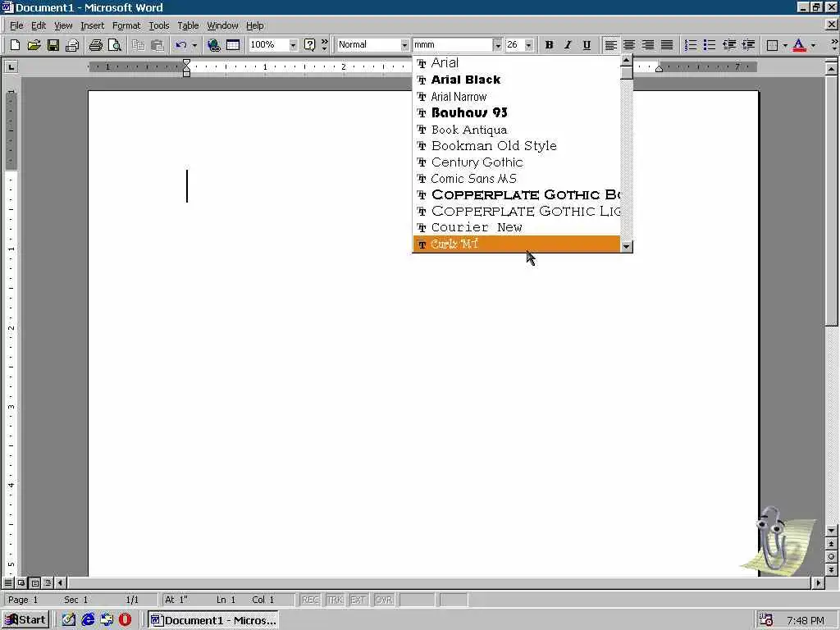Pick Courier New from font list
840x630 pixels.
[517, 227]
